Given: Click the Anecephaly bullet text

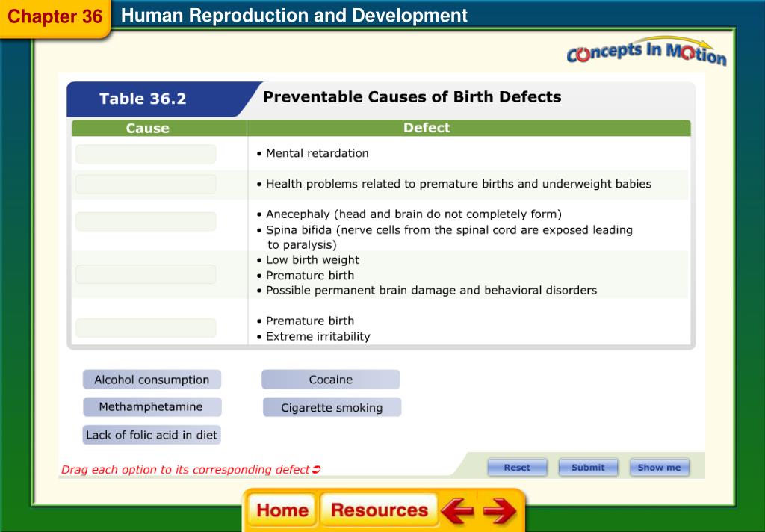Looking at the screenshot, I should [414, 214].
